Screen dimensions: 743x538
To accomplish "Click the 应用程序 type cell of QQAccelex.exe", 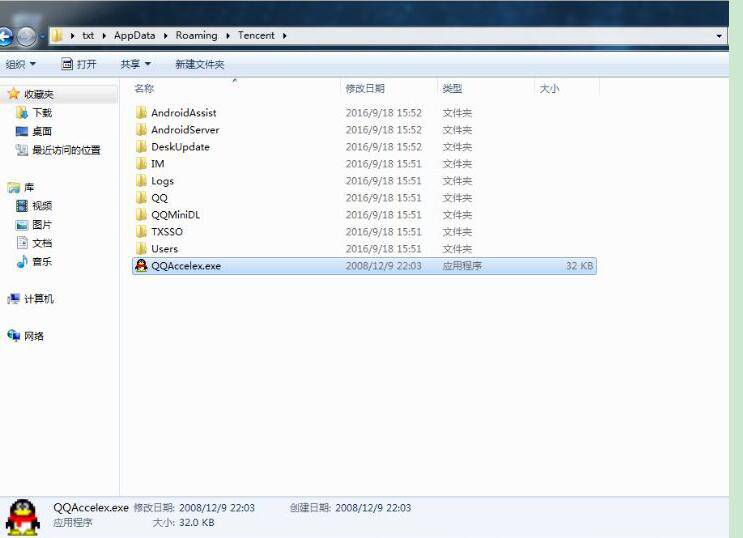I will pos(462,266).
